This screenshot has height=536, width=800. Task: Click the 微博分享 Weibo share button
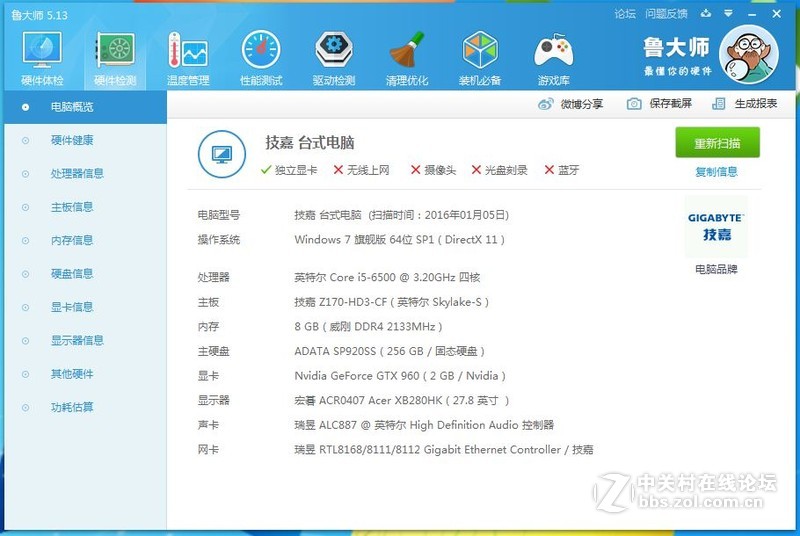pyautogui.click(x=571, y=104)
